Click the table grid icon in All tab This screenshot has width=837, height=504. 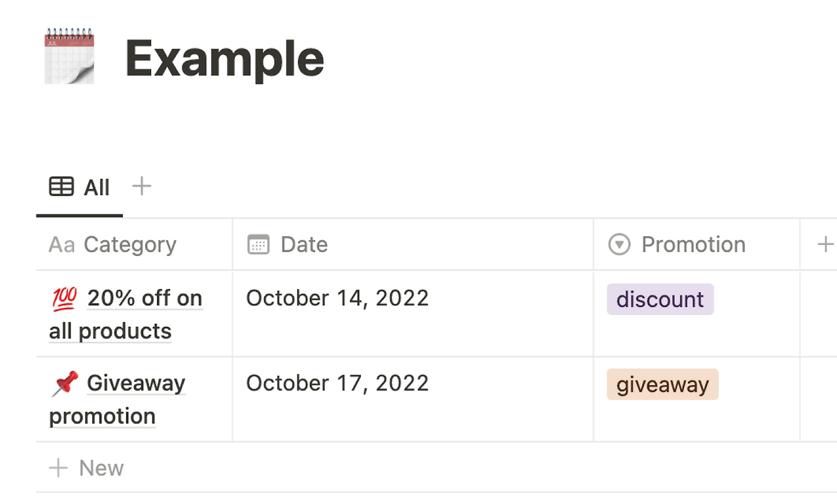(61, 187)
